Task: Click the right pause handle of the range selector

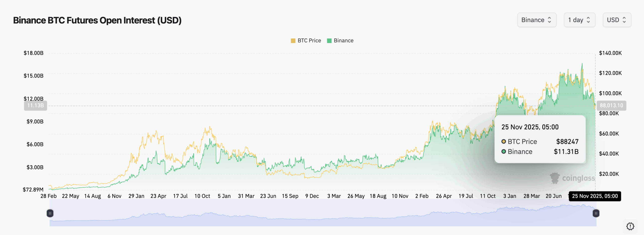Action: [596, 213]
